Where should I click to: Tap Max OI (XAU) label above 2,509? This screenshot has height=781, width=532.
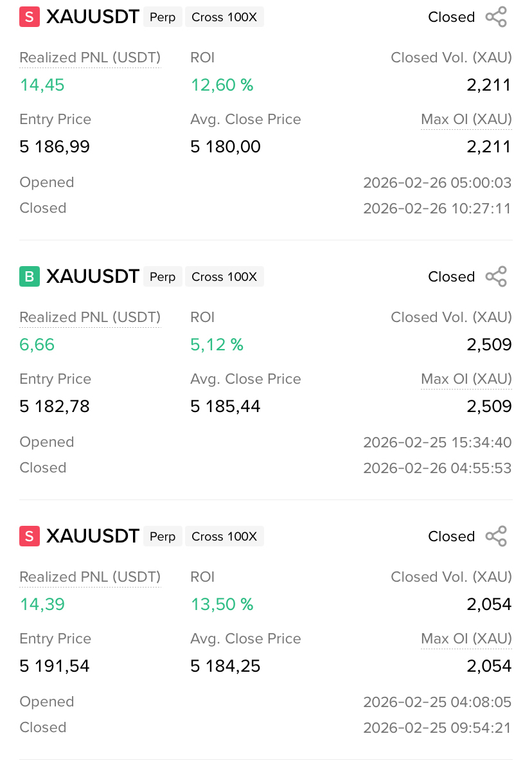[x=466, y=379]
